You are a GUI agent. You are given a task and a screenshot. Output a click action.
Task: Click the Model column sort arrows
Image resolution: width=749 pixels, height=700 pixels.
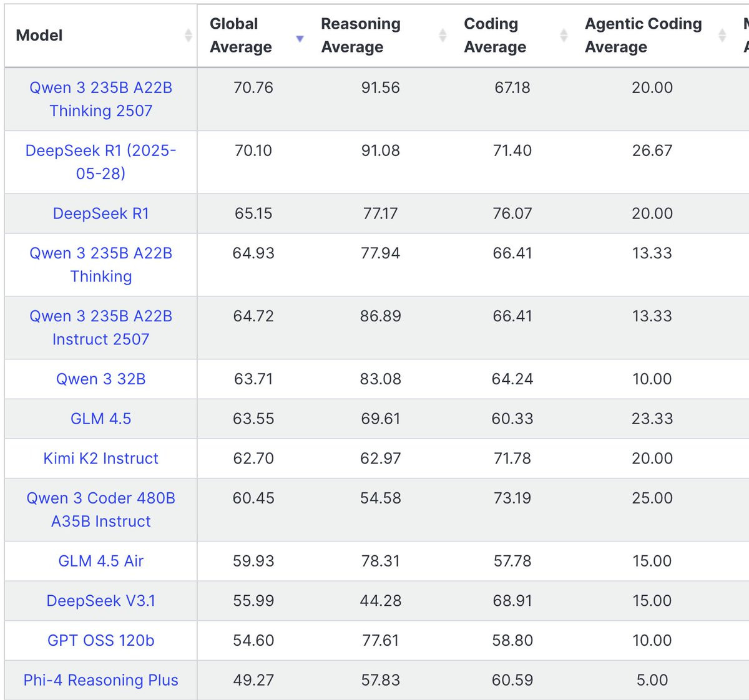(x=188, y=36)
